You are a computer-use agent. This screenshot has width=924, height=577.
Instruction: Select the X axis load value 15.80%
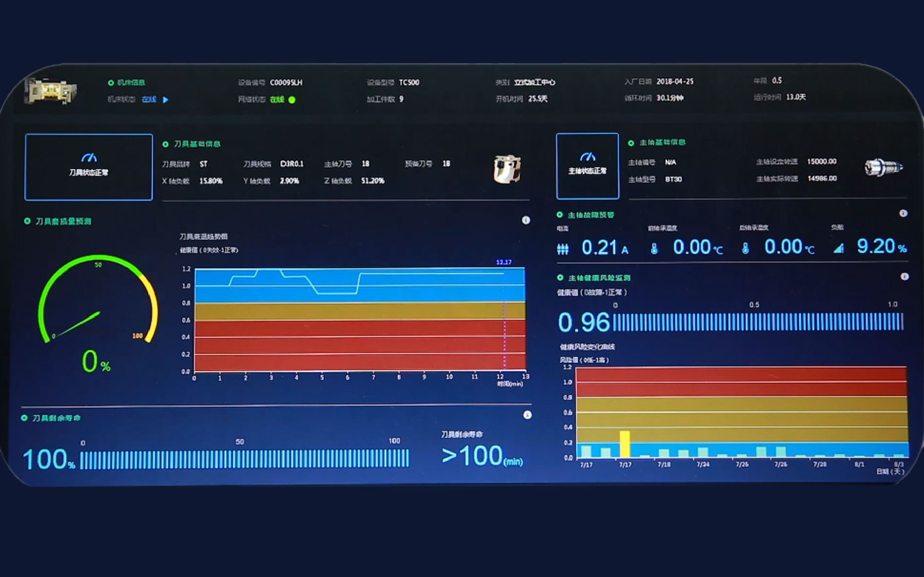(211, 181)
